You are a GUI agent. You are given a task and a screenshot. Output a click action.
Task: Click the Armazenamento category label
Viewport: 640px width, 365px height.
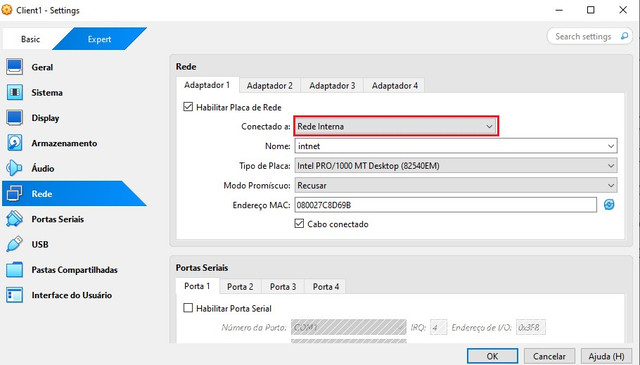tap(64, 143)
